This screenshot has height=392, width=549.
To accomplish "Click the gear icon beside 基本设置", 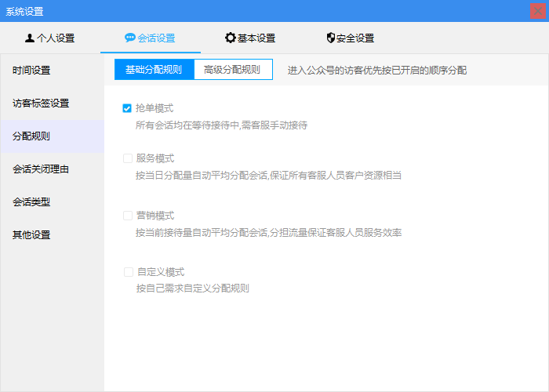I will (x=230, y=38).
